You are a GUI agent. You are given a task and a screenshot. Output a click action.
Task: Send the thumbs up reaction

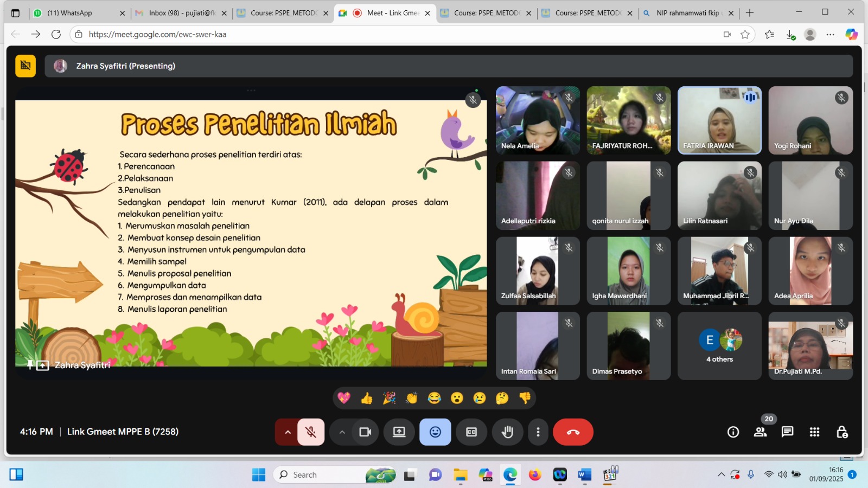click(367, 399)
